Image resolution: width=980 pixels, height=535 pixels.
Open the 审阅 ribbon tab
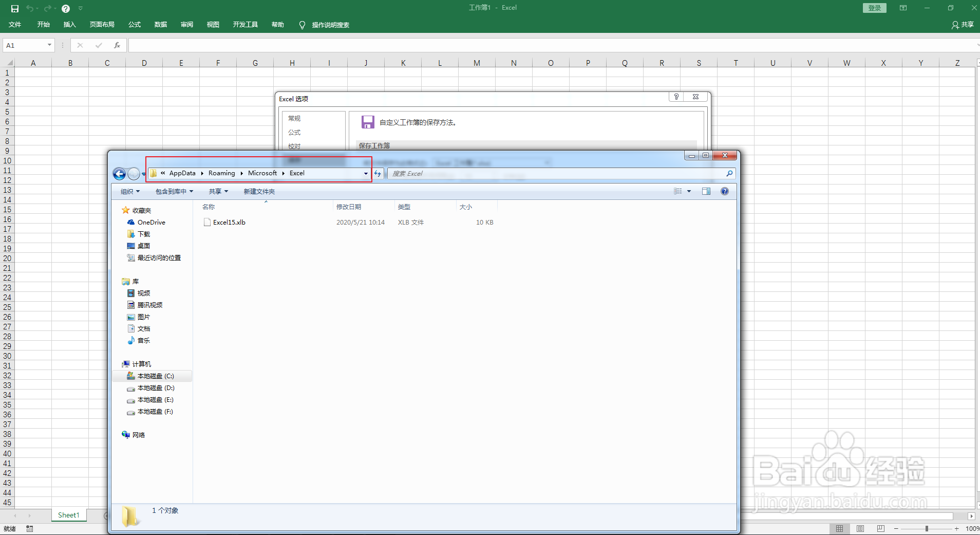[x=187, y=25]
